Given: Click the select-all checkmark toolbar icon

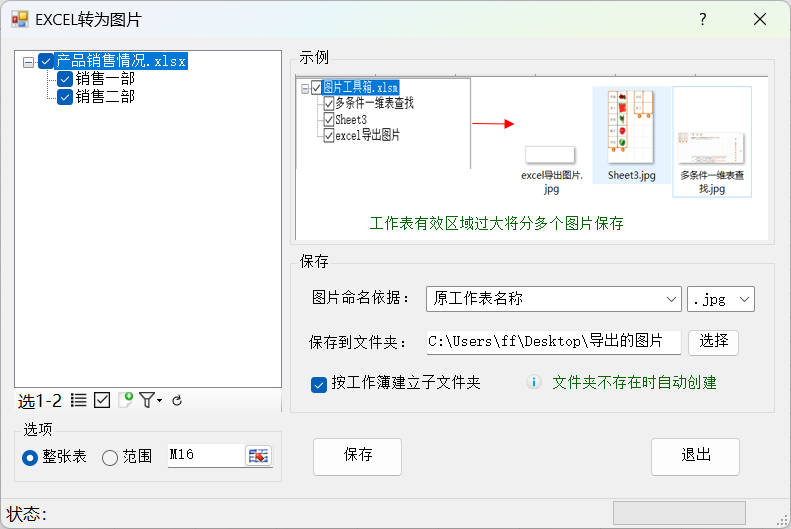Looking at the screenshot, I should [102, 401].
